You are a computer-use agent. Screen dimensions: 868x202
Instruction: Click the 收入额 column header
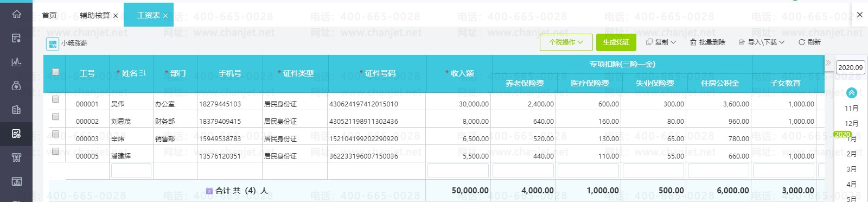pos(459,73)
